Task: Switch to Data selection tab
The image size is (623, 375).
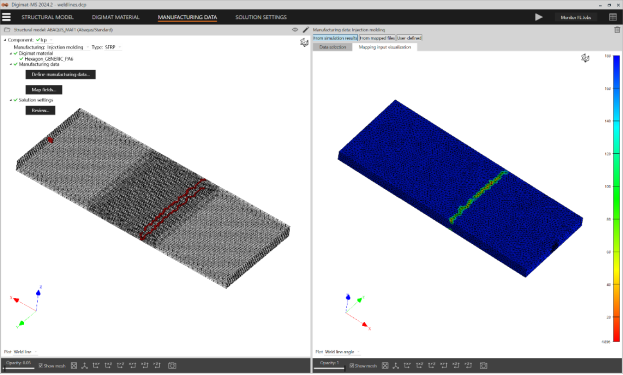Action: pos(333,47)
